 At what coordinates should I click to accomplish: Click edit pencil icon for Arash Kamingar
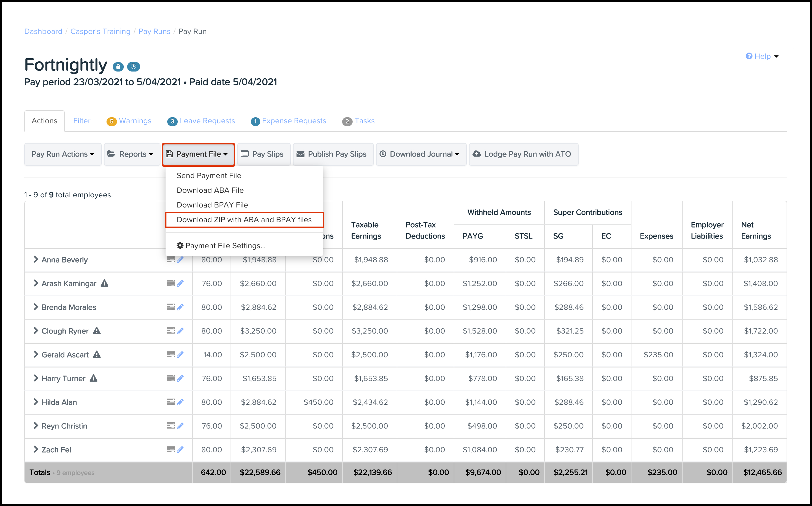click(x=180, y=284)
